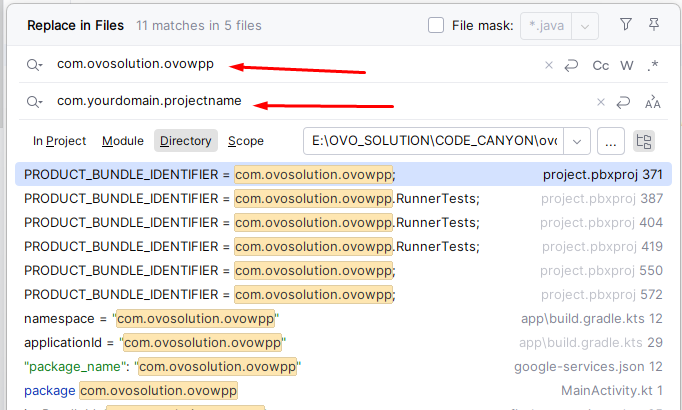Open replace history magnifier dropdown
The width and height of the screenshot is (682, 410).
coord(35,102)
